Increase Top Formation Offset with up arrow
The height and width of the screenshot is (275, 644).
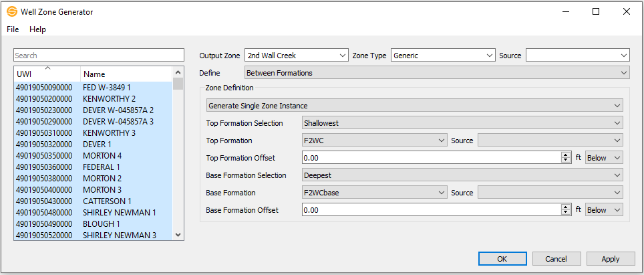point(566,155)
